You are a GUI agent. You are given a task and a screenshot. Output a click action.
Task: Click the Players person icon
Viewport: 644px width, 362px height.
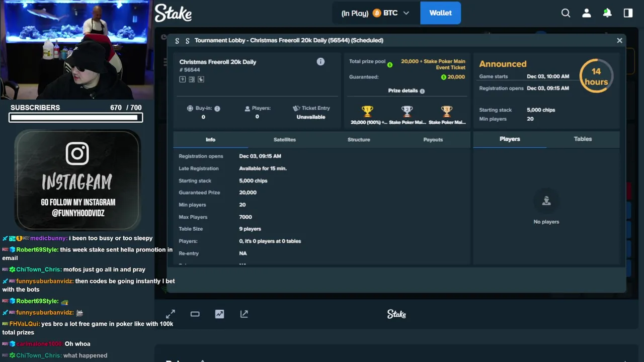pos(247,108)
